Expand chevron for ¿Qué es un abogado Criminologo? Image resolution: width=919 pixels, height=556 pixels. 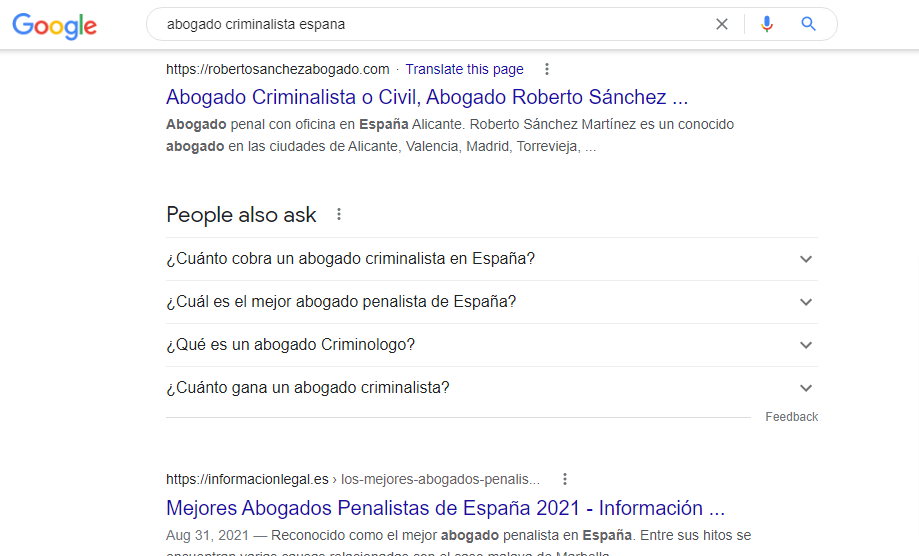(806, 345)
